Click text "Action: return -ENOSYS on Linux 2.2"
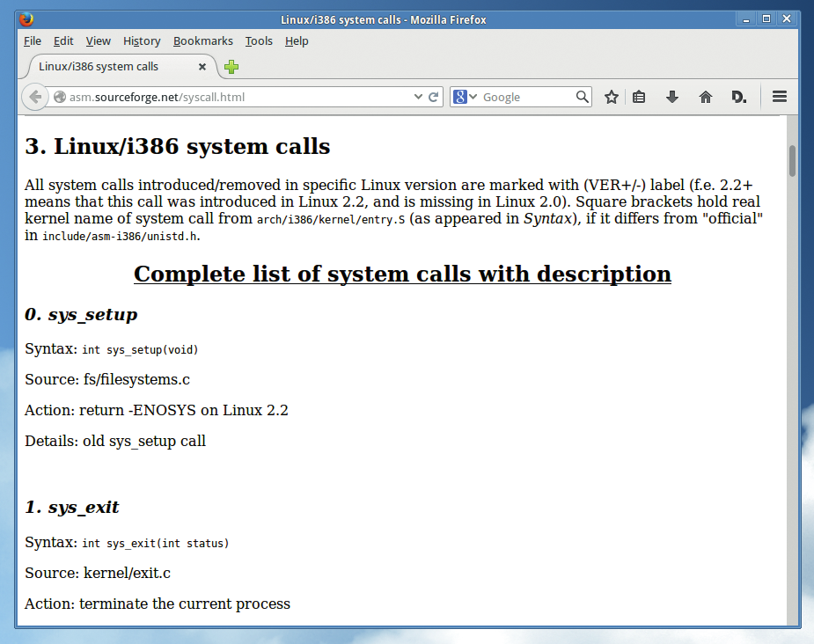Screen dimensions: 814x644 (157, 410)
